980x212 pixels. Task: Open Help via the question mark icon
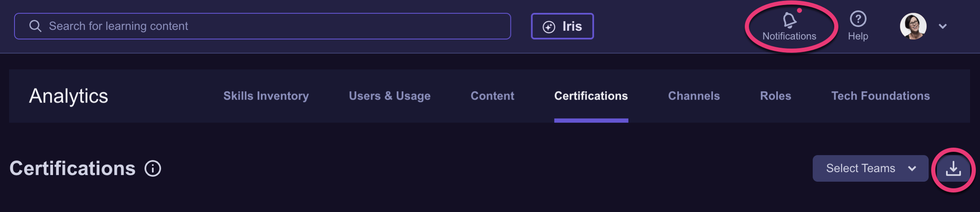pyautogui.click(x=858, y=19)
